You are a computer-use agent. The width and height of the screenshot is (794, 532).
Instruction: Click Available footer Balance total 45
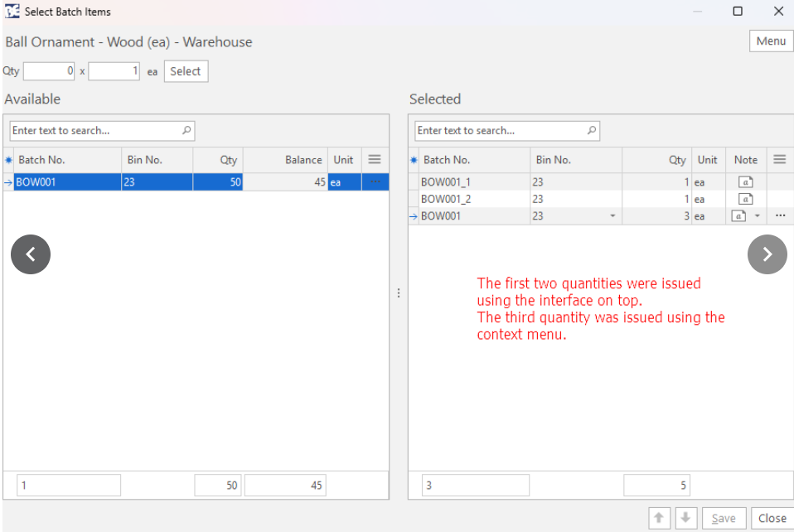click(x=285, y=486)
